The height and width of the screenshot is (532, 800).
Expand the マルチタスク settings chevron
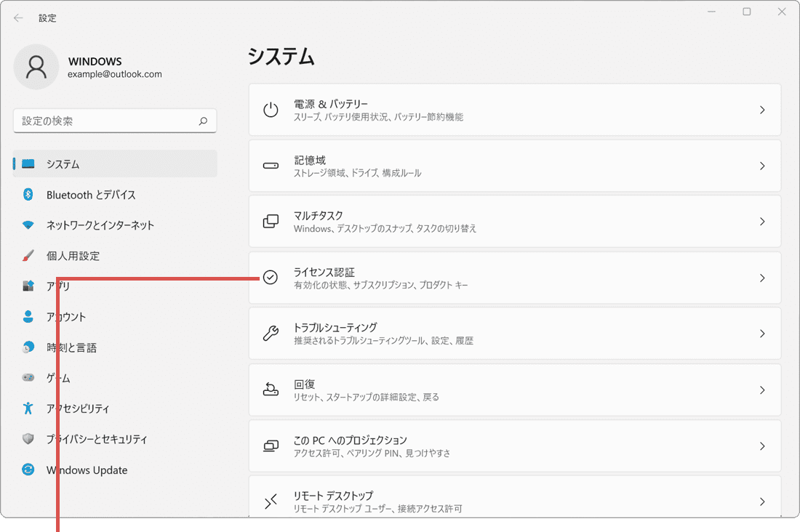pyautogui.click(x=762, y=222)
